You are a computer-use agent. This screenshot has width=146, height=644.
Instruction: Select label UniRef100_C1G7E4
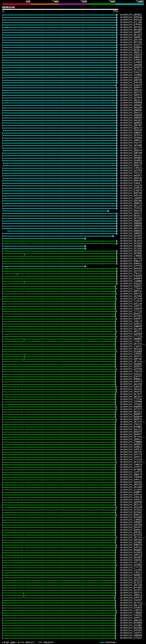pyautogui.click(x=131, y=570)
